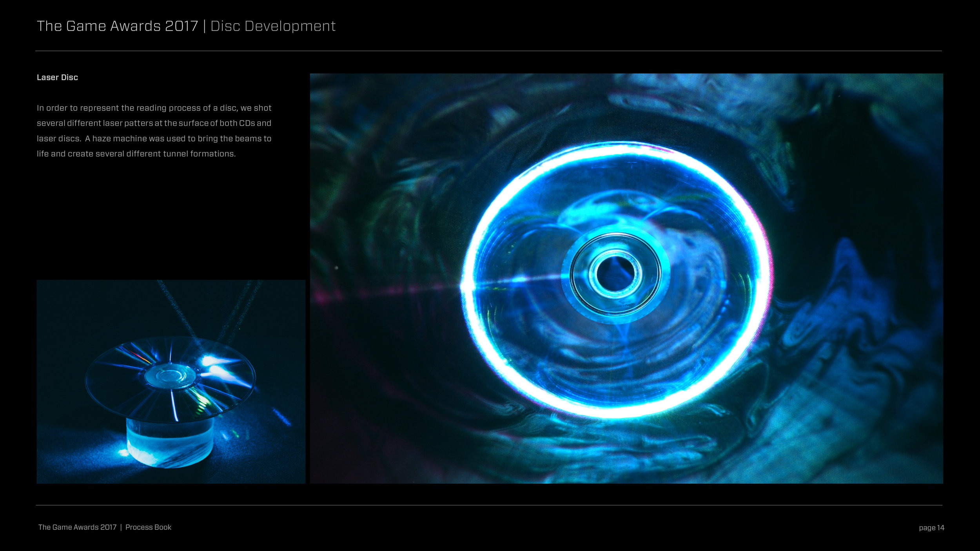Image resolution: width=980 pixels, height=551 pixels.
Task: Click the line 'several different laser patters'
Action: (154, 123)
